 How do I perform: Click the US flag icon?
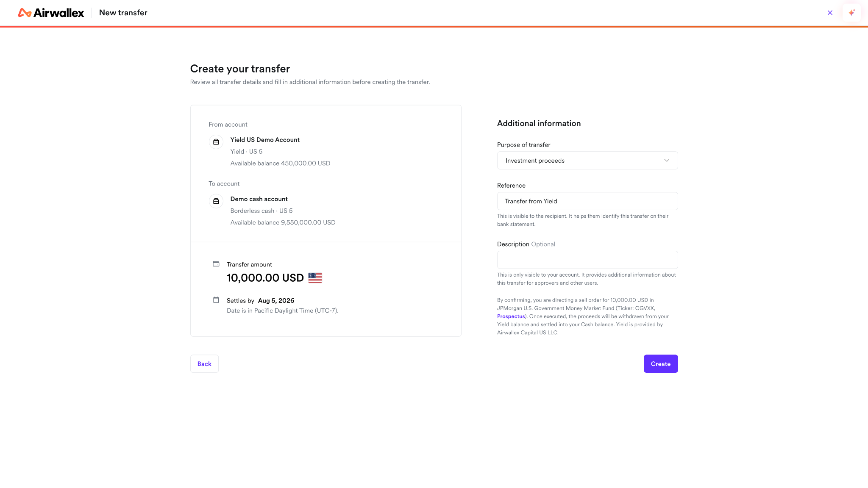tap(315, 278)
